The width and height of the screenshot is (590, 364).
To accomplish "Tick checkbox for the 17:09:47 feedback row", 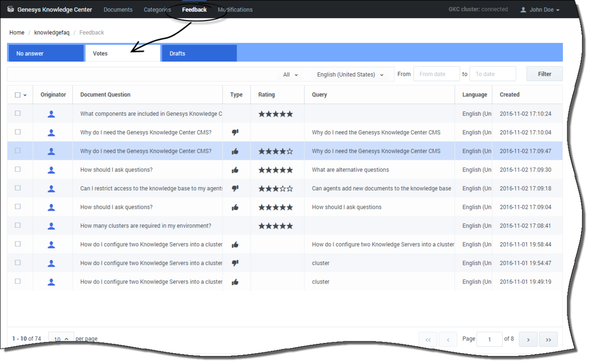I will (18, 151).
